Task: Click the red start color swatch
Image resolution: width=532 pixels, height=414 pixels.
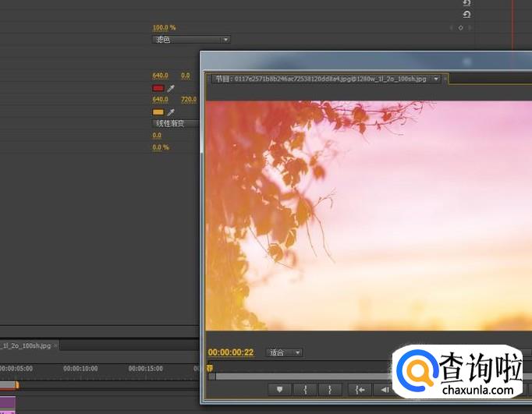Action: coord(158,88)
